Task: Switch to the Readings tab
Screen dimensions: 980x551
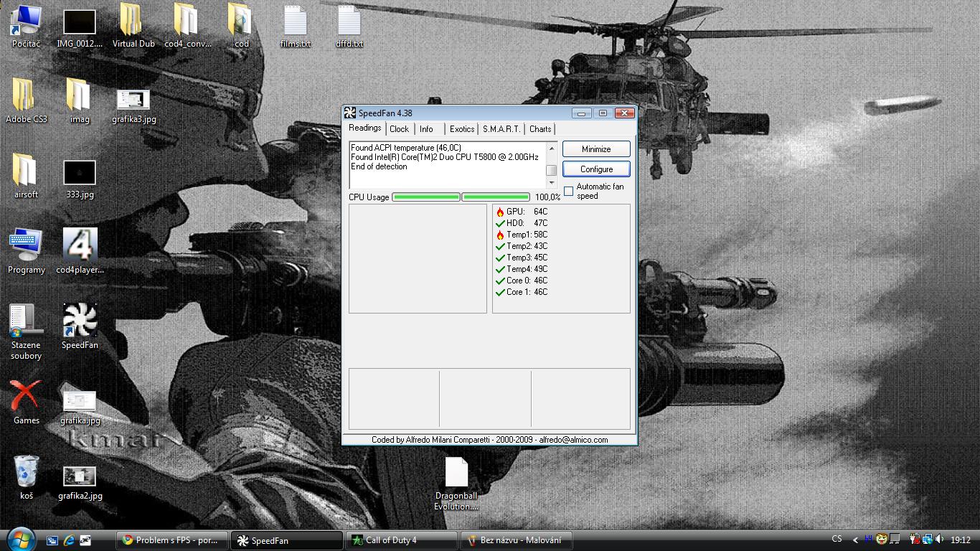Action: pos(365,128)
